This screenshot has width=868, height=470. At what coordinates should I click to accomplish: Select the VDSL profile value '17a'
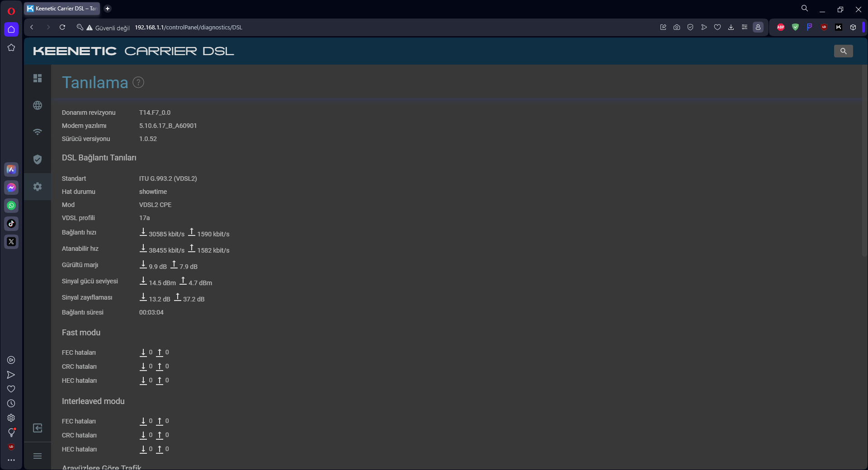tap(144, 218)
